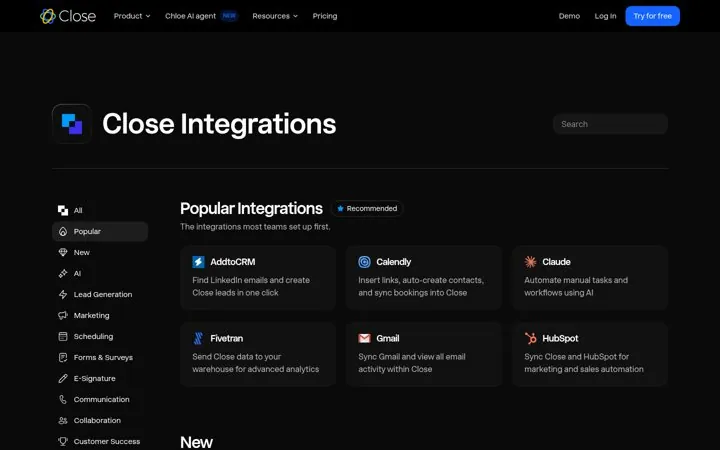This screenshot has height=450, width=720.
Task: Click the NEW badge beside Chloe AI agent
Action: point(229,16)
